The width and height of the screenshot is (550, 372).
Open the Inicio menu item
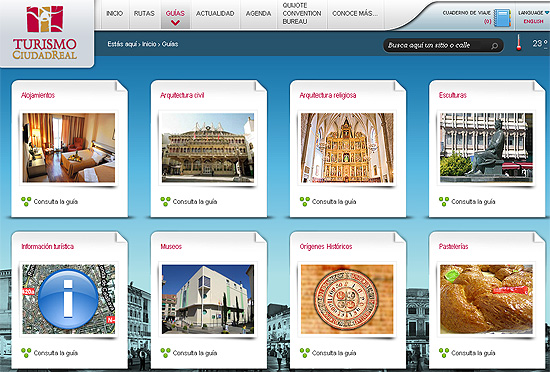[x=115, y=13]
